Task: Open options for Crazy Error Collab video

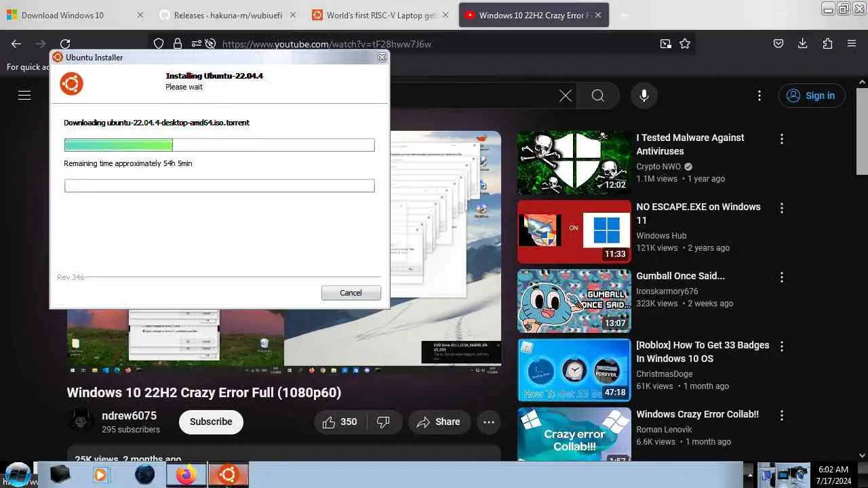Action: (782, 415)
